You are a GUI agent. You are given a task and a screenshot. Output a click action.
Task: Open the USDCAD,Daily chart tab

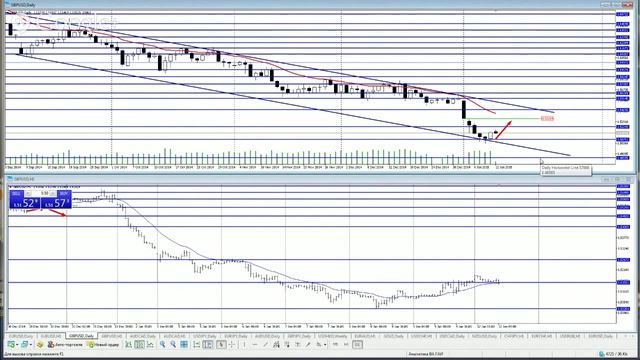(452, 336)
